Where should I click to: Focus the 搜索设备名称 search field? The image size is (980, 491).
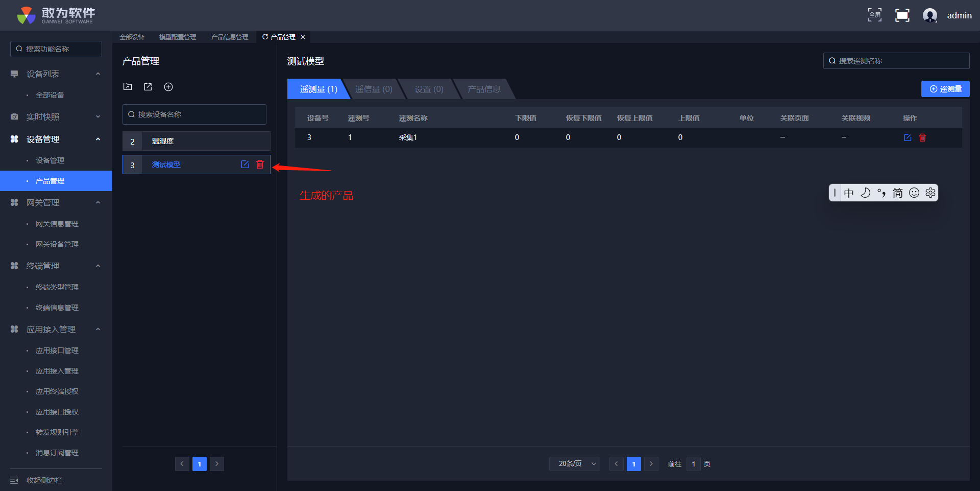click(194, 114)
